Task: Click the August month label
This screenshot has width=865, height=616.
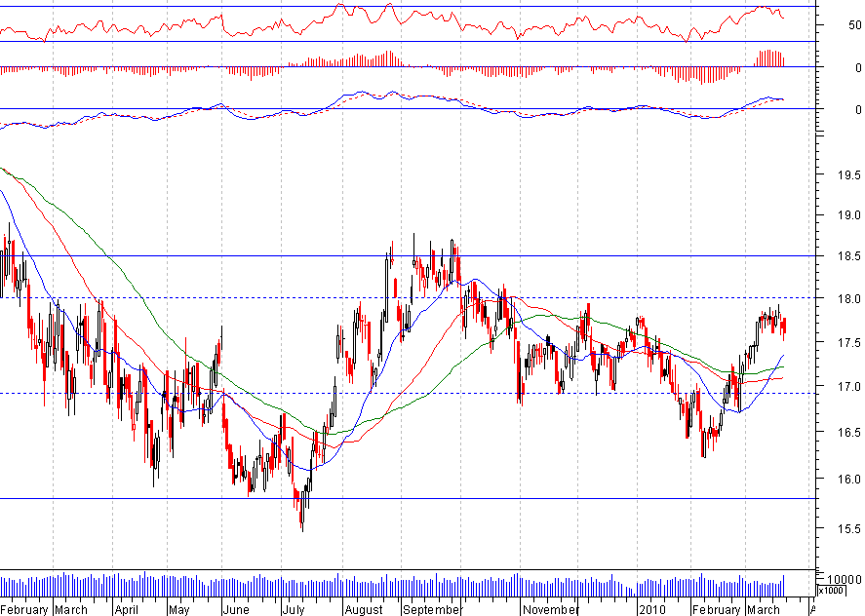Action: (x=364, y=609)
